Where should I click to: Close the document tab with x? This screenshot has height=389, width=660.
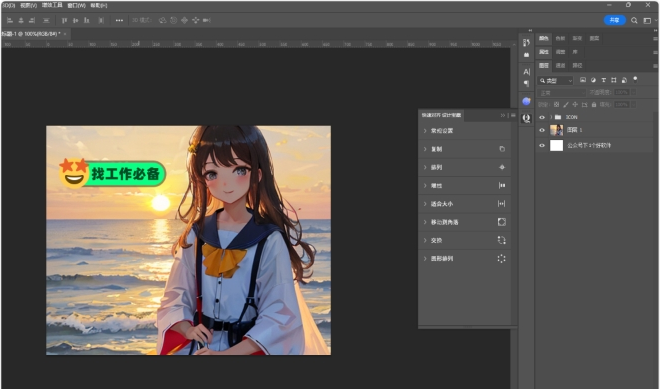(65, 34)
